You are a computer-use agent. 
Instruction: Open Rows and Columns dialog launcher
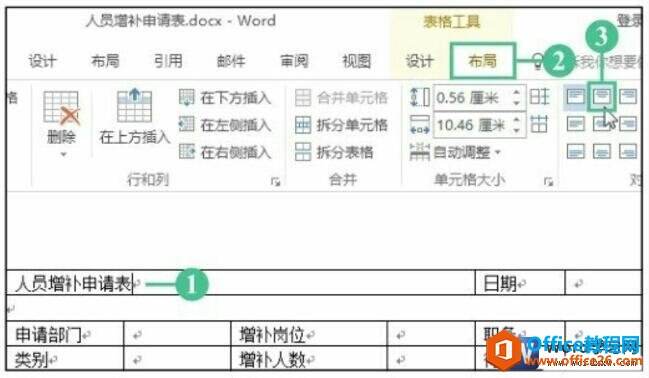coord(275,181)
